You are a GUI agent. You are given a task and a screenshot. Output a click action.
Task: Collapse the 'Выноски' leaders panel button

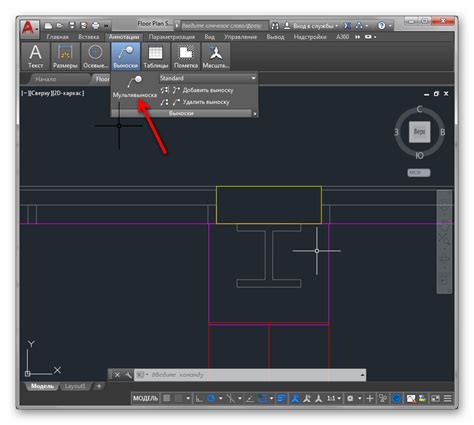point(126,56)
